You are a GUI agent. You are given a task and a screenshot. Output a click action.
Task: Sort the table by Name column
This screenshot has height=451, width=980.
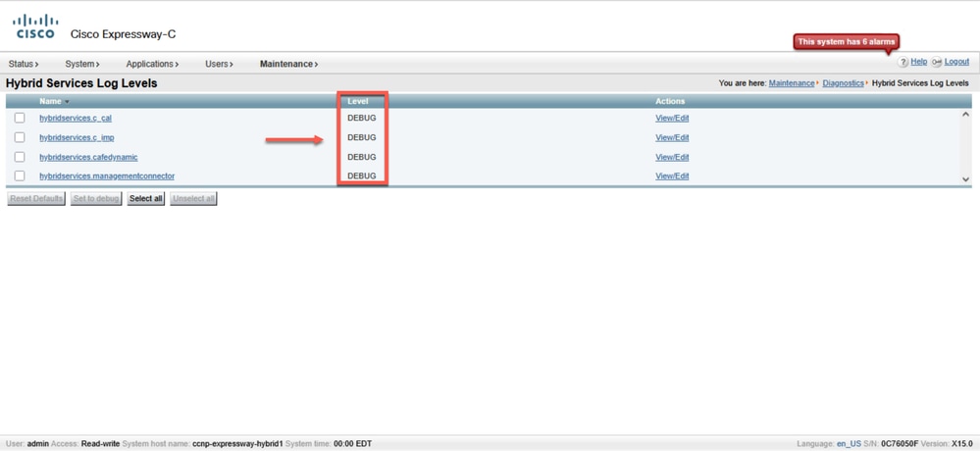point(54,101)
